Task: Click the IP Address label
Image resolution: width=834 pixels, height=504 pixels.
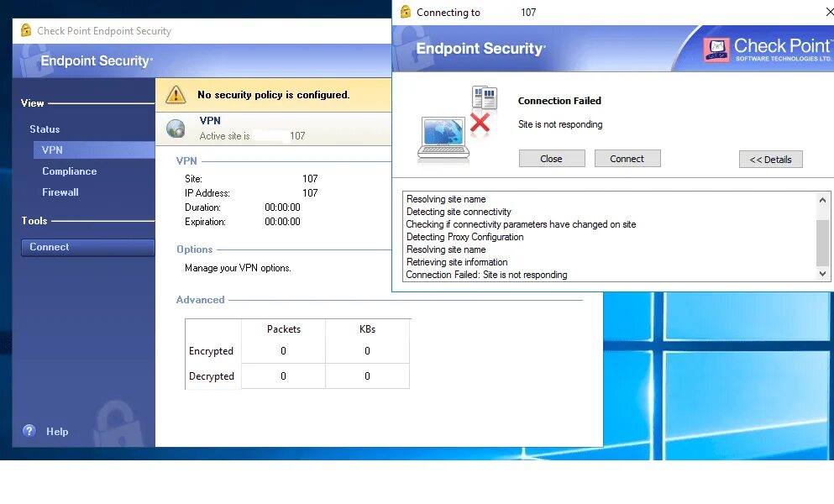Action: 207,193
